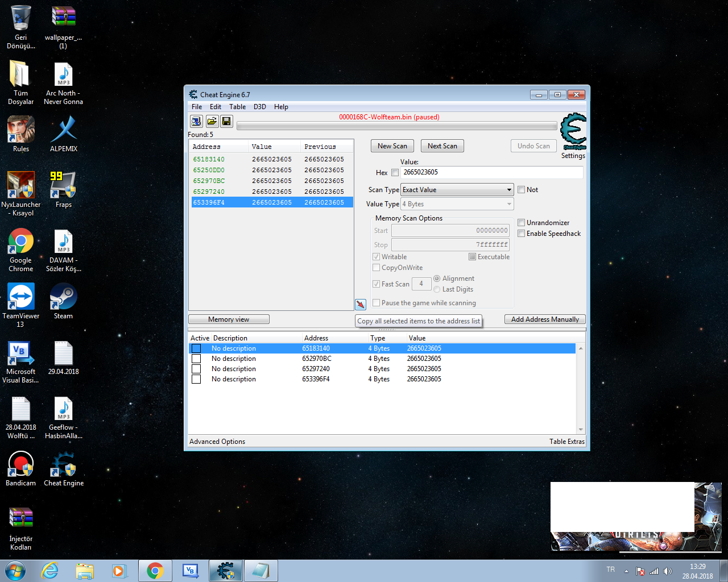Show hidden icons in the system tray
Screen dimensions: 728x582
(626, 571)
